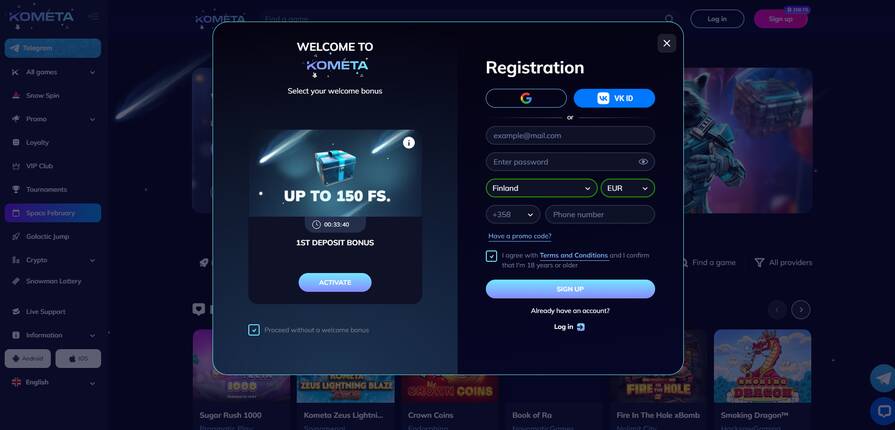Viewport: 895px width, 430px height.
Task: Click the bonus info icon
Action: pyautogui.click(x=409, y=143)
